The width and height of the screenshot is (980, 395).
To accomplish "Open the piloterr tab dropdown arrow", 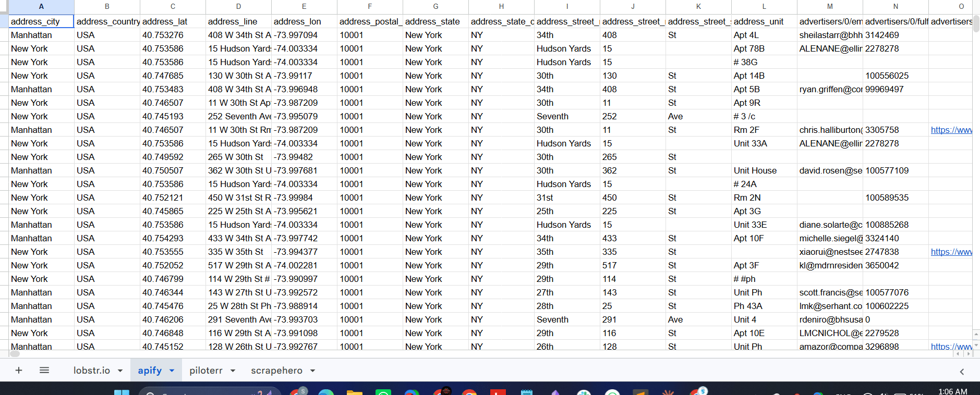I will tap(233, 371).
